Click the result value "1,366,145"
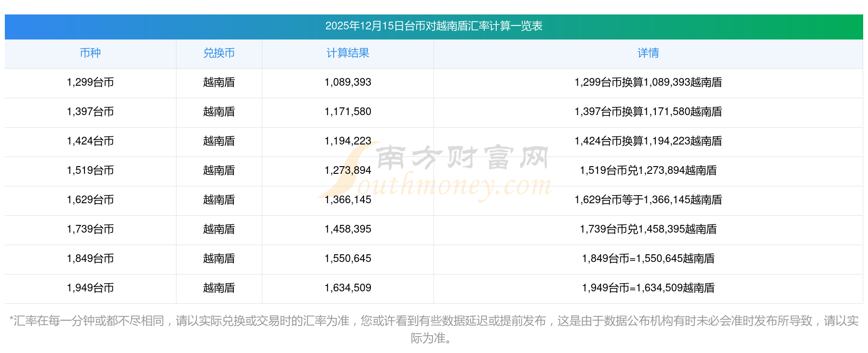The width and height of the screenshot is (868, 353). [348, 200]
